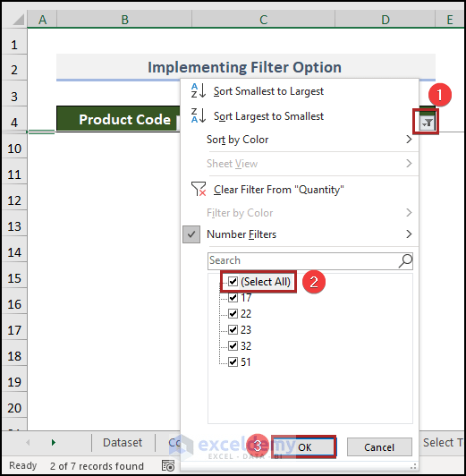Viewport: 466px width, 476px height.
Task: Uncheck the 32 value checkbox
Action: pos(233,345)
